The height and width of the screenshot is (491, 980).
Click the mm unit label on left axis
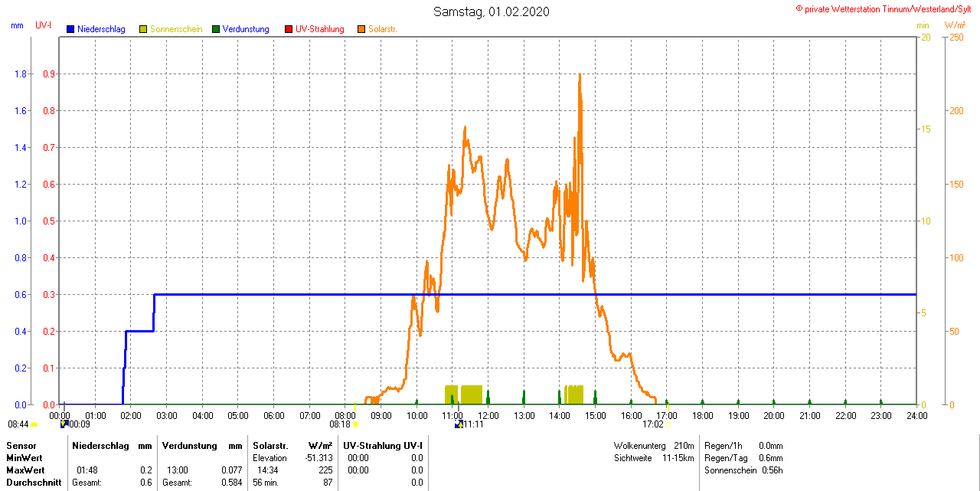click(x=17, y=25)
